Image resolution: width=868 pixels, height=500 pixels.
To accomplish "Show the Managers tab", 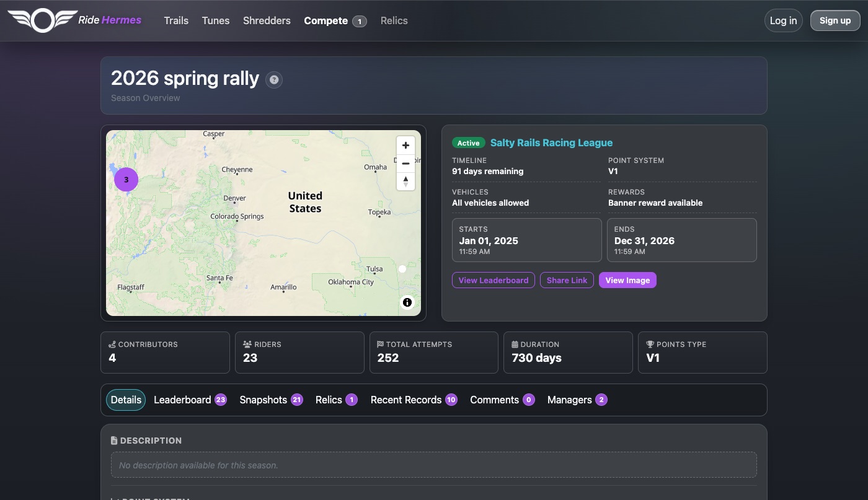I will (x=577, y=400).
